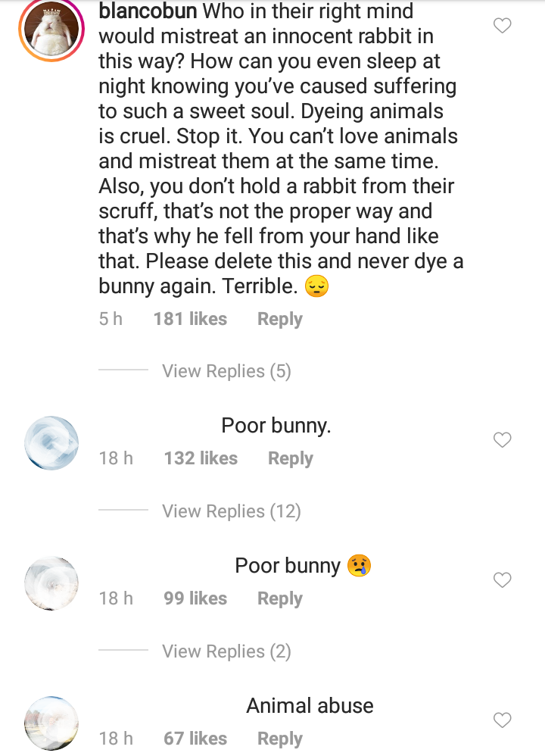Open avatar of 'Animal abuse' commenter
This screenshot has width=545, height=756.
[51, 723]
